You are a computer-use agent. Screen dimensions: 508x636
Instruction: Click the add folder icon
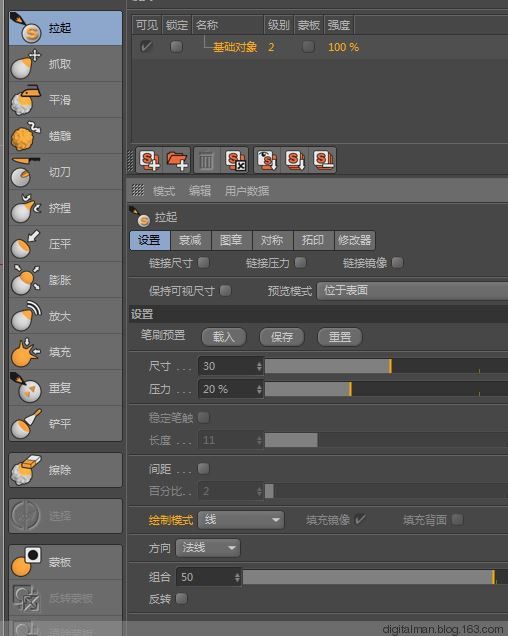177,160
